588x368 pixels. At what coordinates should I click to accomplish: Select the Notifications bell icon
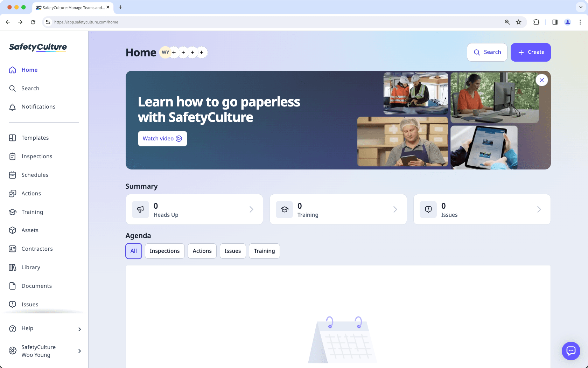(12, 106)
